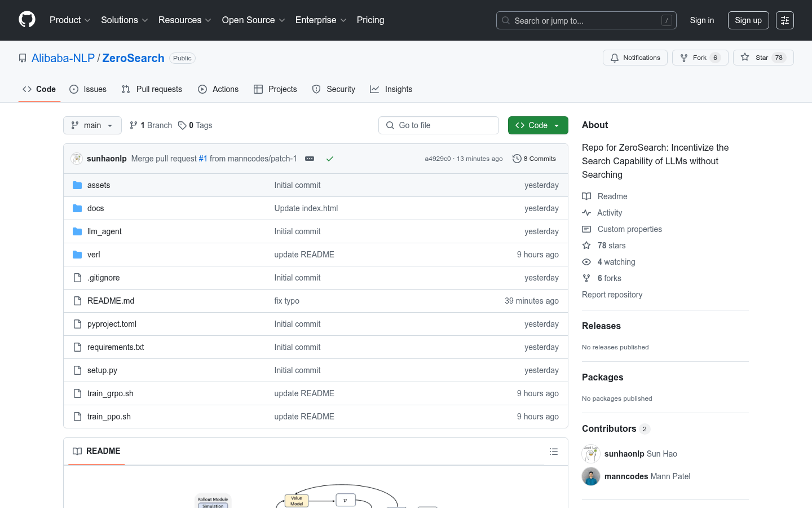Open the README outline icon
Viewport: 812px width, 508px height.
pos(553,452)
